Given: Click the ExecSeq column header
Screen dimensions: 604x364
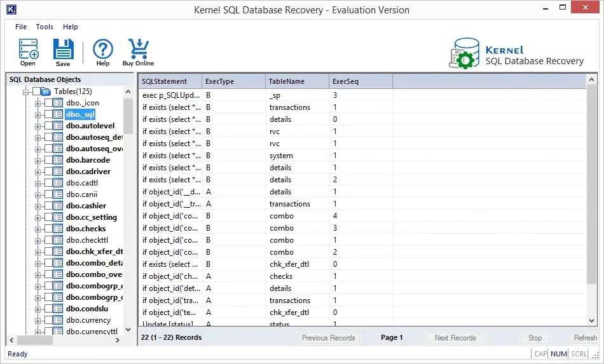Looking at the screenshot, I should 360,81.
